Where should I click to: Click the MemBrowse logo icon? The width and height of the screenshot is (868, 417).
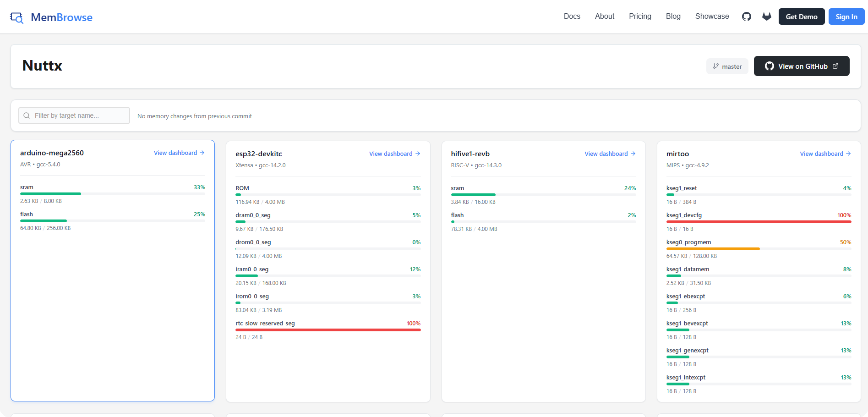pyautogui.click(x=17, y=17)
